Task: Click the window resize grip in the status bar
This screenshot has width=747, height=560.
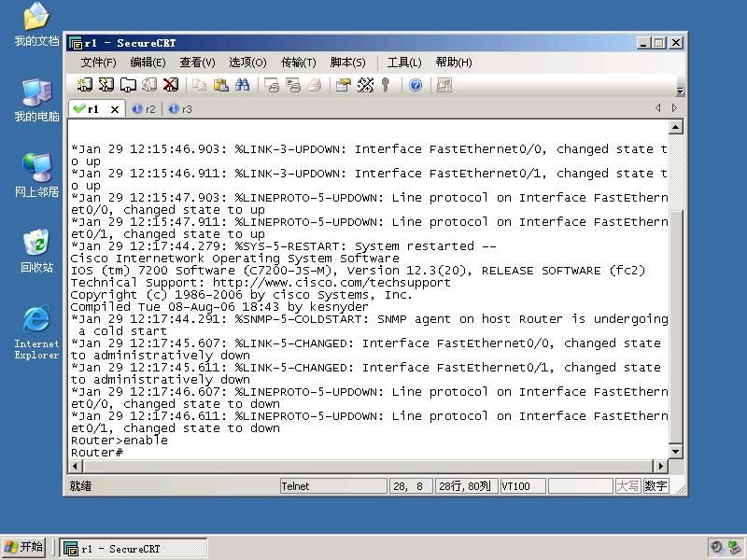Action: coord(681,489)
